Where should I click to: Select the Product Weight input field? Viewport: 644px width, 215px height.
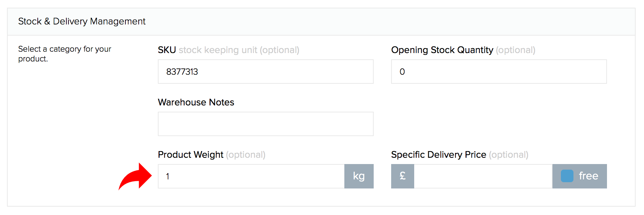coord(251,176)
